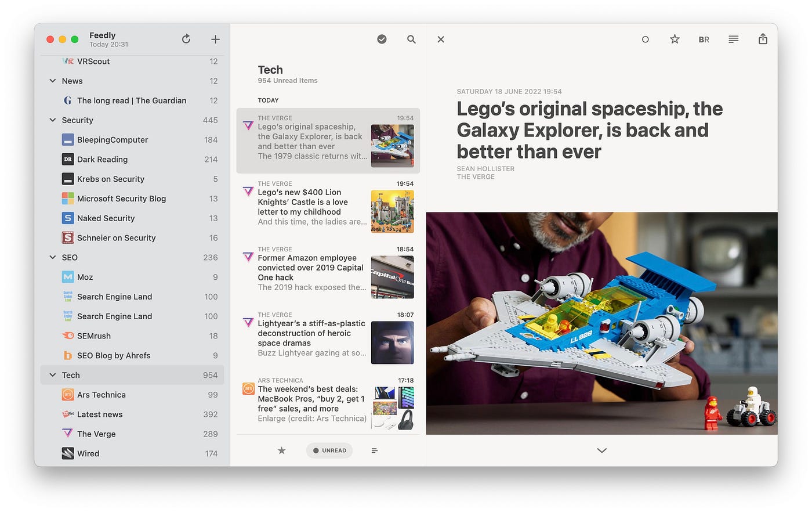
Task: Click the Tech list heading
Action: (270, 70)
